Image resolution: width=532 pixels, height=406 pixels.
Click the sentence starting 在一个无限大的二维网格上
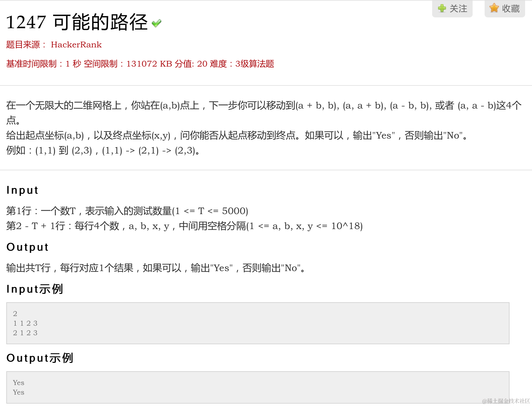pos(264,113)
